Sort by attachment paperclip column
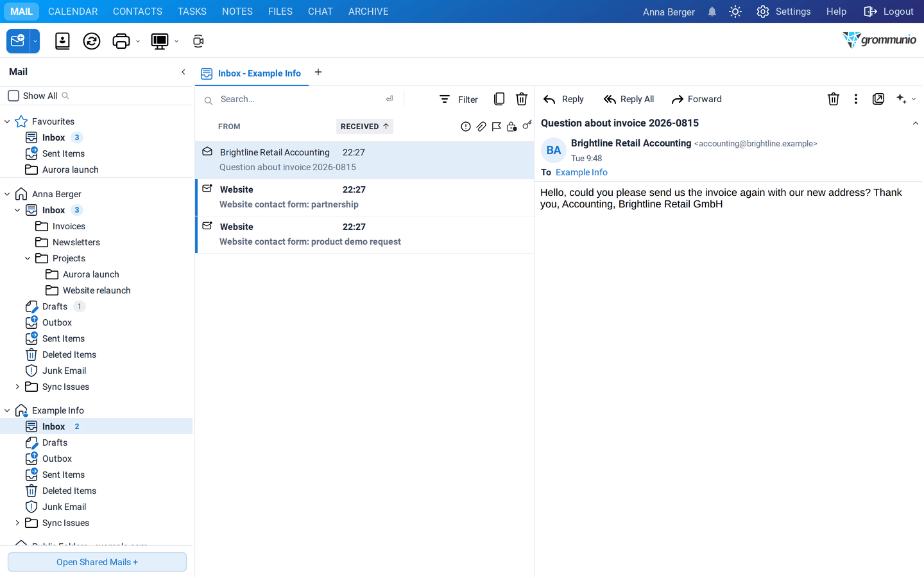The image size is (924, 578). [x=481, y=127]
